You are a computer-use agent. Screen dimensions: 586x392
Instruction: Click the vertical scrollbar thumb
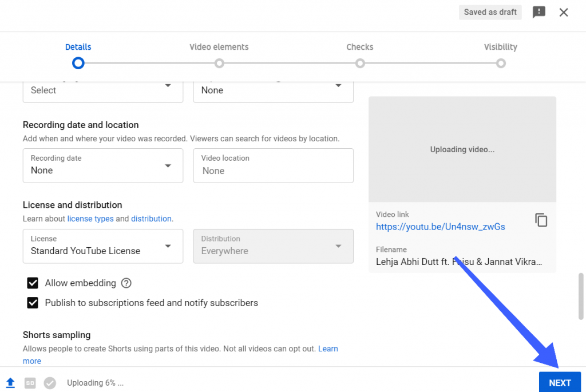pos(581,296)
